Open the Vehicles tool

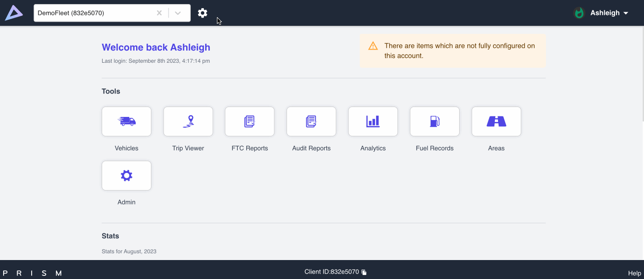pos(127,121)
